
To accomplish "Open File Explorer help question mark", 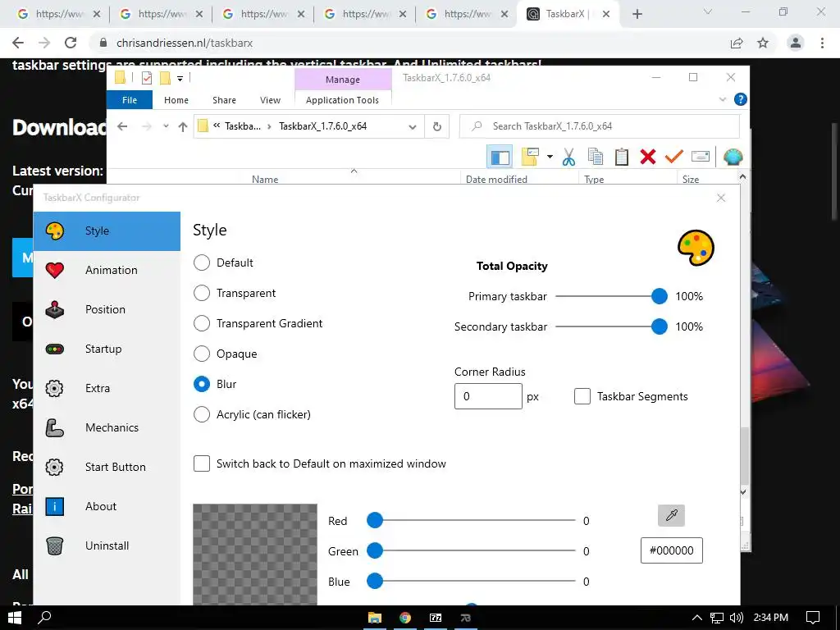I will coord(741,99).
